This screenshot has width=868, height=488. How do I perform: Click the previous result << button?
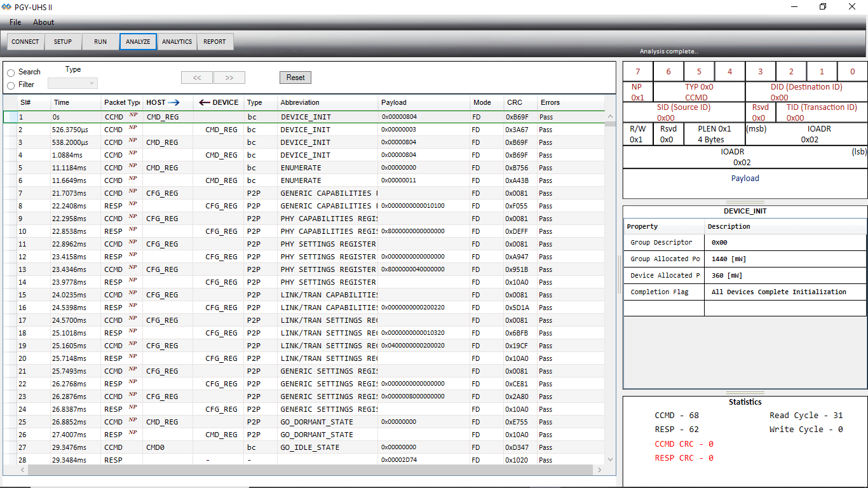197,78
